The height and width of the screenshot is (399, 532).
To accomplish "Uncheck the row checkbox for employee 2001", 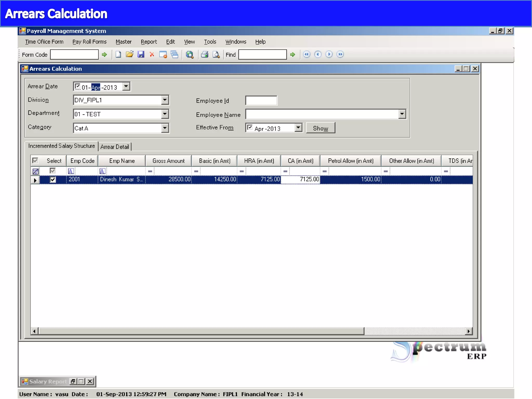I will [53, 179].
